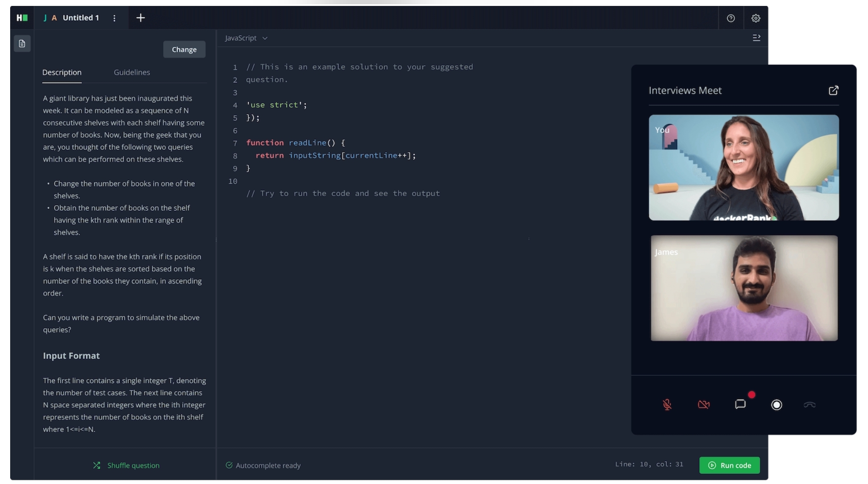868x484 pixels.
Task: Open the chat messages icon
Action: 740,404
